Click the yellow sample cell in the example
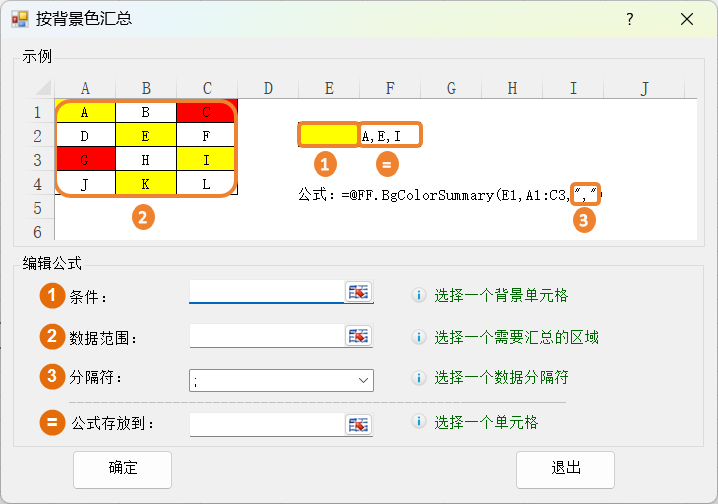Screen dimensions: 718x504 328,135
